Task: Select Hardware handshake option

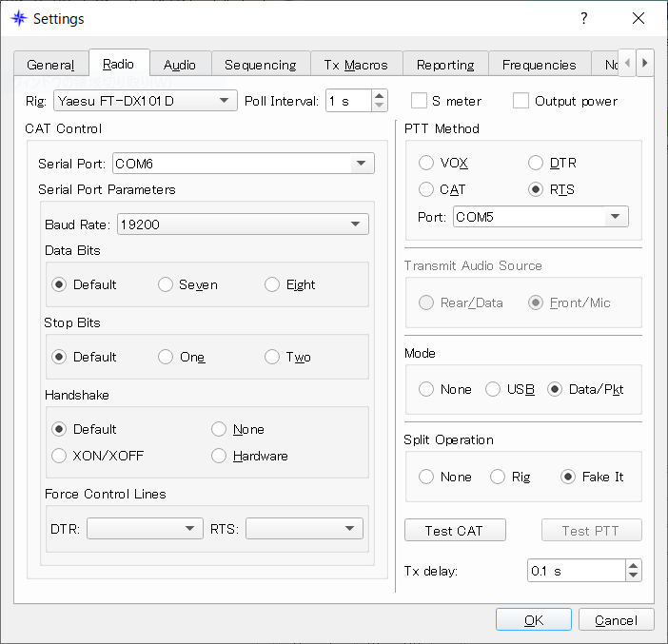Action: click(x=220, y=456)
